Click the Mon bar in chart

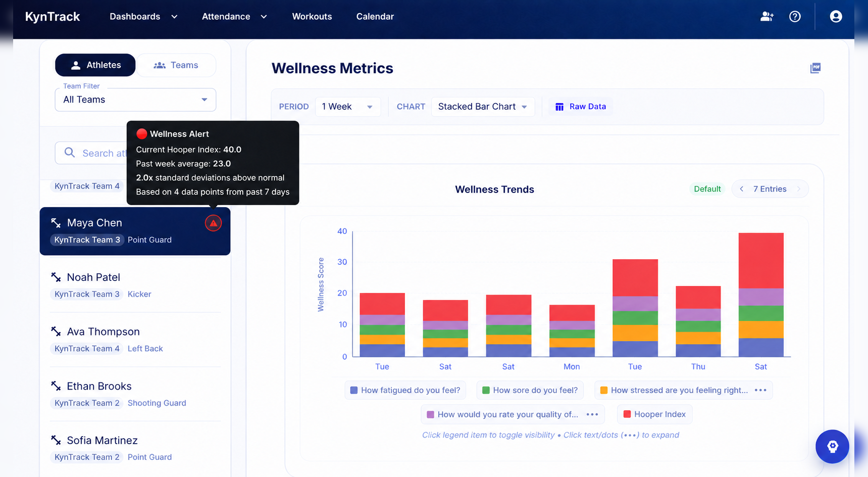[572, 331]
